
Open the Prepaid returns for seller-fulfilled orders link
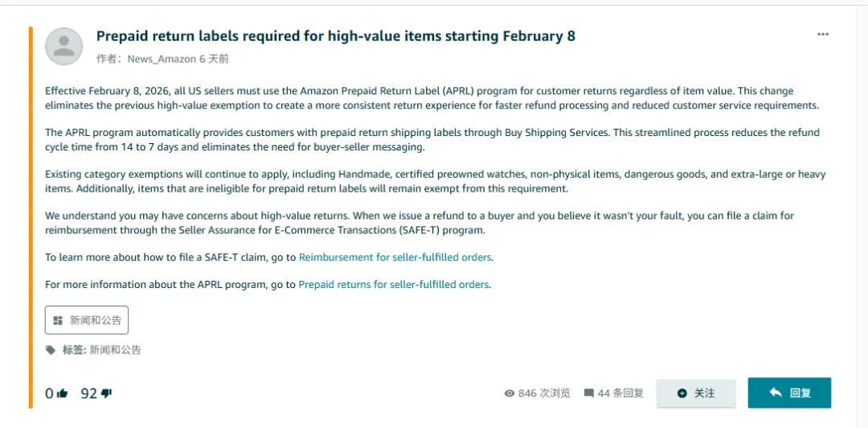394,284
